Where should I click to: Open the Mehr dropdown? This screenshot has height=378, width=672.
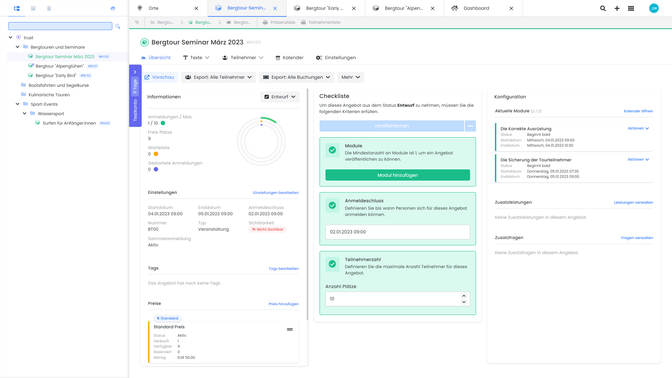pyautogui.click(x=351, y=77)
